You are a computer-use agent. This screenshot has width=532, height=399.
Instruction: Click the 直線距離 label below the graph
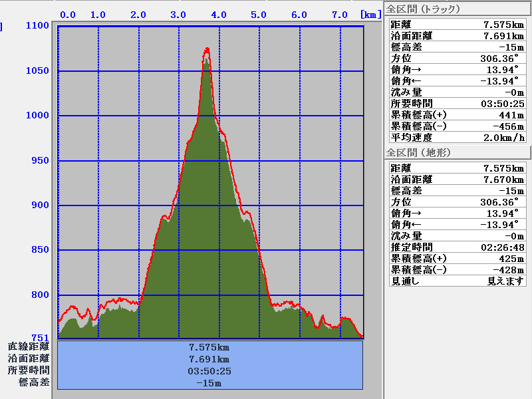click(x=29, y=347)
